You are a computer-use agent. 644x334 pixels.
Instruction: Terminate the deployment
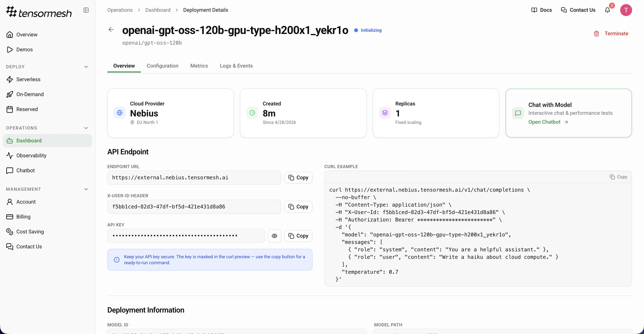coord(611,34)
